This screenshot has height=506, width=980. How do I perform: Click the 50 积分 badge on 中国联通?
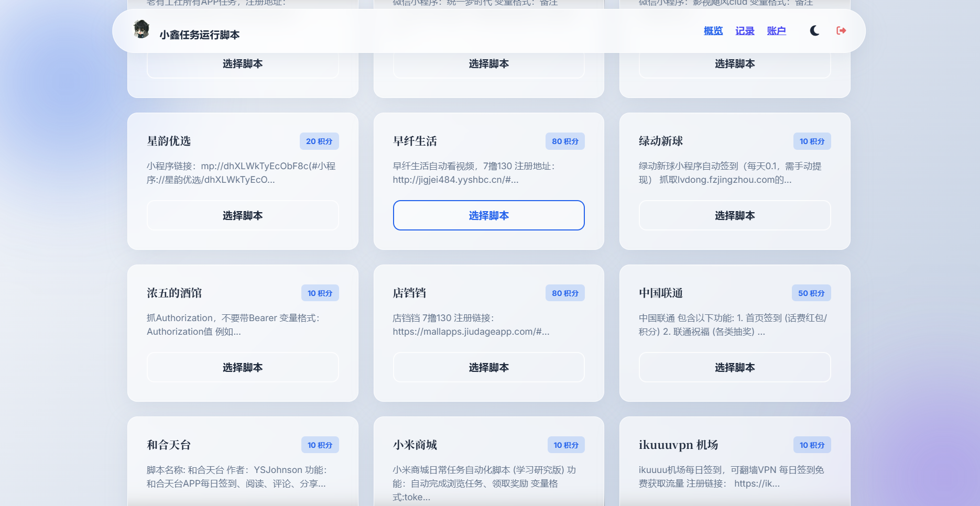tap(811, 293)
